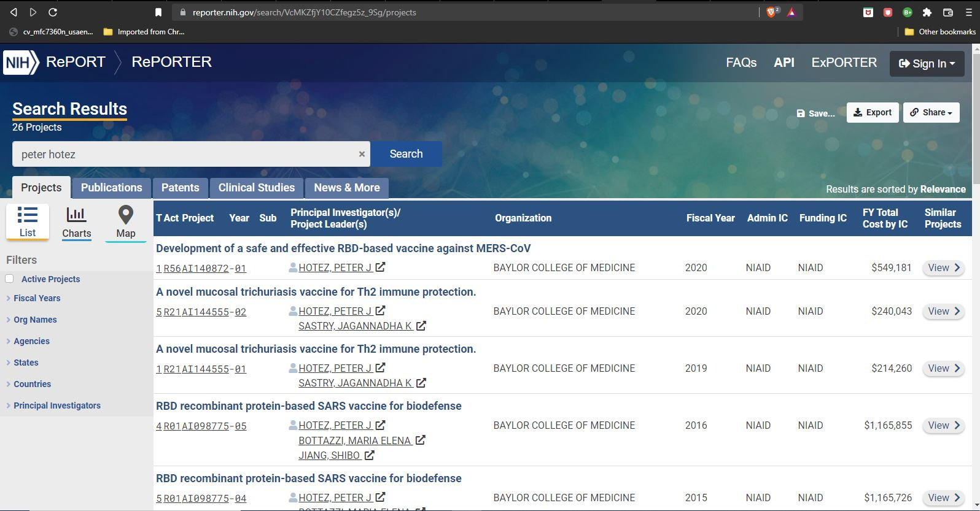The image size is (980, 511).
Task: View similar projects for the MERS-CoV vaccine row
Action: (943, 267)
